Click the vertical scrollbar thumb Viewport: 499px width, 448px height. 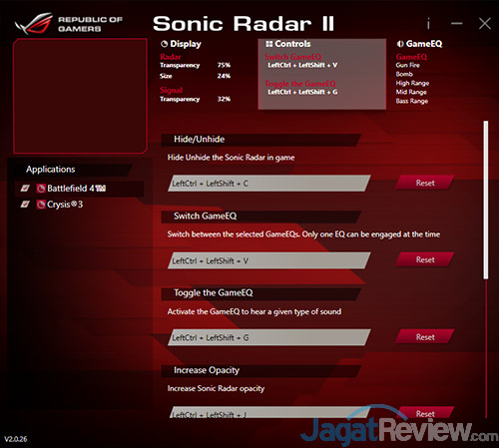click(486, 200)
